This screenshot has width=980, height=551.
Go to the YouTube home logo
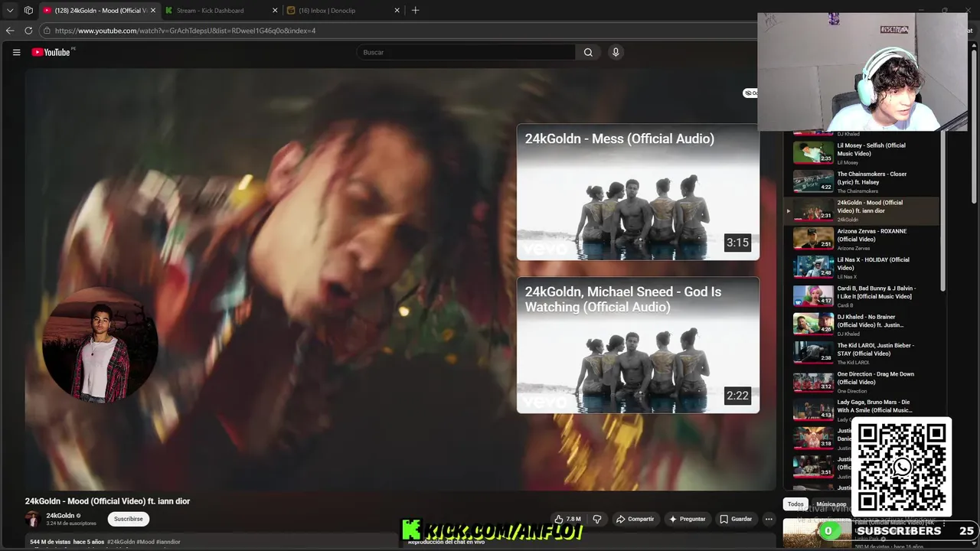tap(53, 52)
